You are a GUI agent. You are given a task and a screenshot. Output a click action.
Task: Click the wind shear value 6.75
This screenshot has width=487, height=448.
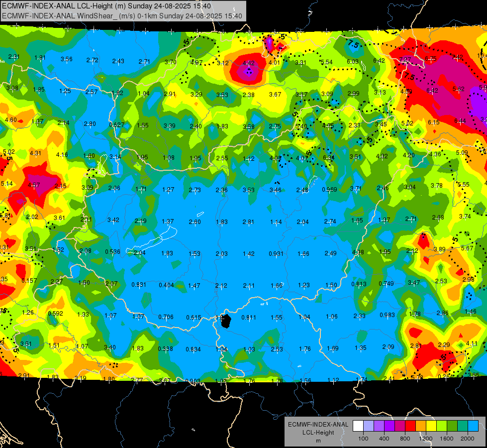click(431, 58)
